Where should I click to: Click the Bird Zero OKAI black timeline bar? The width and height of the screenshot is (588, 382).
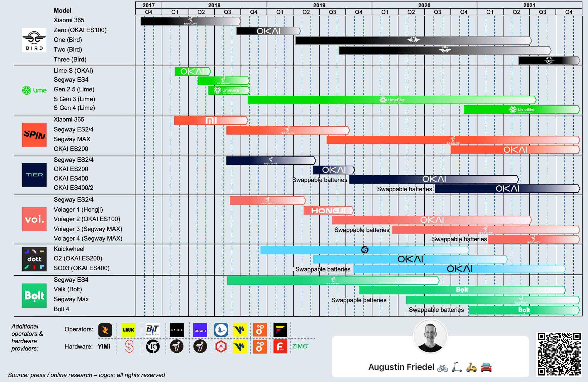(269, 31)
